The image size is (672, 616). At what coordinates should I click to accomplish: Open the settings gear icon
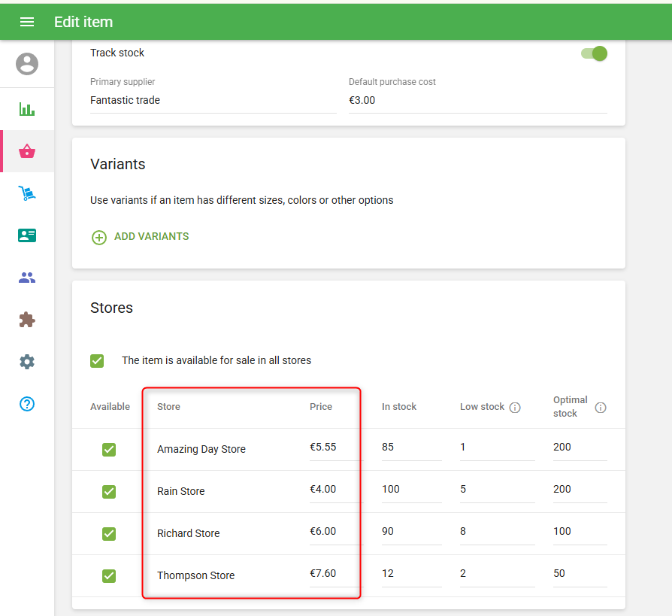27,362
